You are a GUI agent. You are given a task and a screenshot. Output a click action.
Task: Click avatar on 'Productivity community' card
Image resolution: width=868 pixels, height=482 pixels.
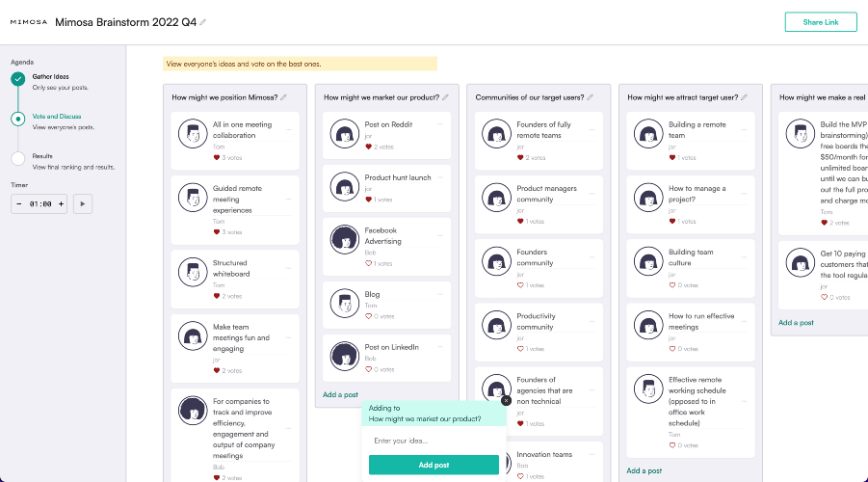click(x=496, y=325)
